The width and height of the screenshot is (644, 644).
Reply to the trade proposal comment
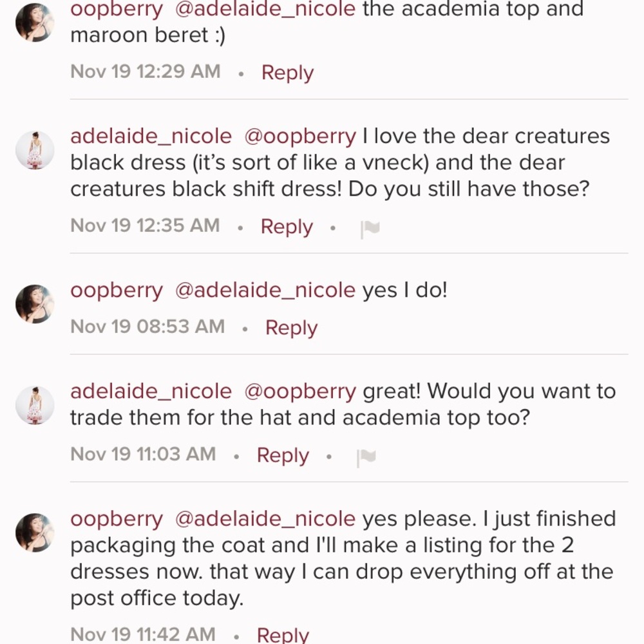point(282,455)
